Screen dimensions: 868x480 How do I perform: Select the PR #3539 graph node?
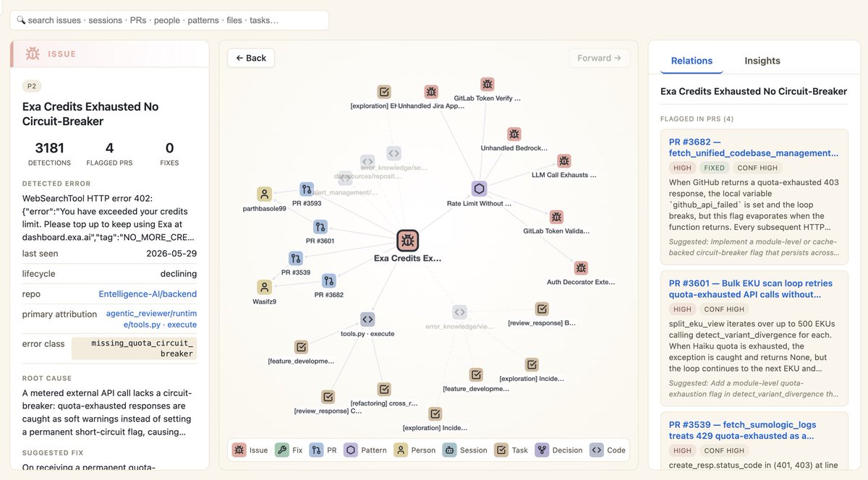tap(296, 258)
